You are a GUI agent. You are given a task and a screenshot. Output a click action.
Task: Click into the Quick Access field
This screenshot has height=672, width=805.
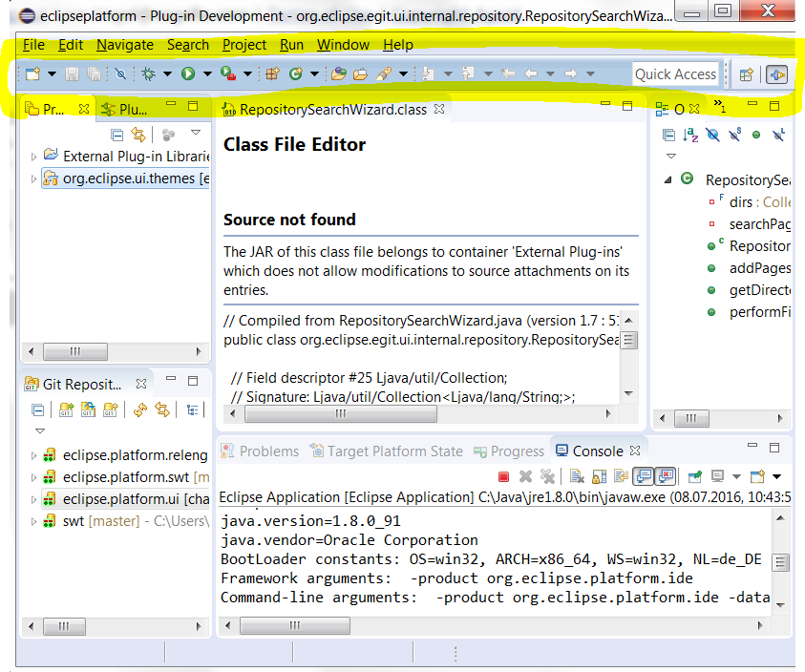coord(675,74)
